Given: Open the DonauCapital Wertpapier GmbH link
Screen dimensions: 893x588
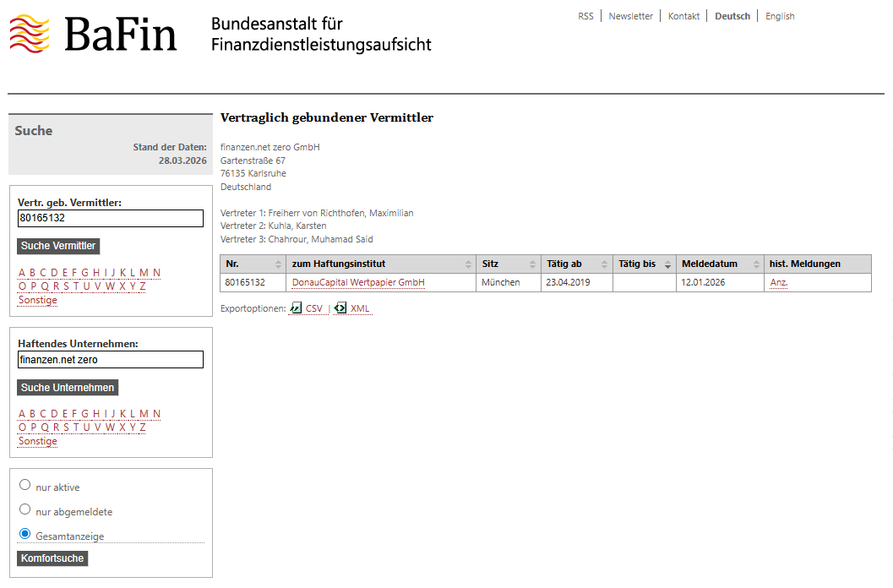Looking at the screenshot, I should [x=358, y=282].
